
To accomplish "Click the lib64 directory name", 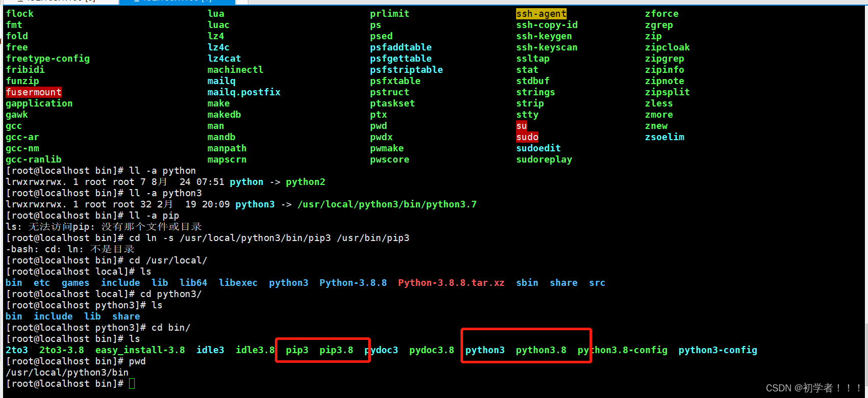I will [x=193, y=283].
